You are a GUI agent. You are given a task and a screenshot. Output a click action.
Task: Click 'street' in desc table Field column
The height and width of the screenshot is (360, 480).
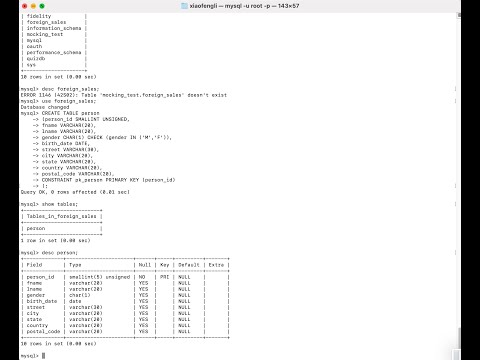click(x=36, y=307)
